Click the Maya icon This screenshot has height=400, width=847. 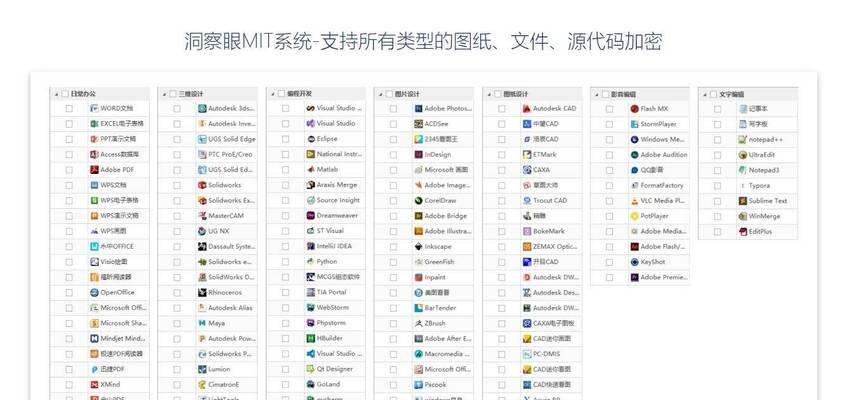[202, 323]
